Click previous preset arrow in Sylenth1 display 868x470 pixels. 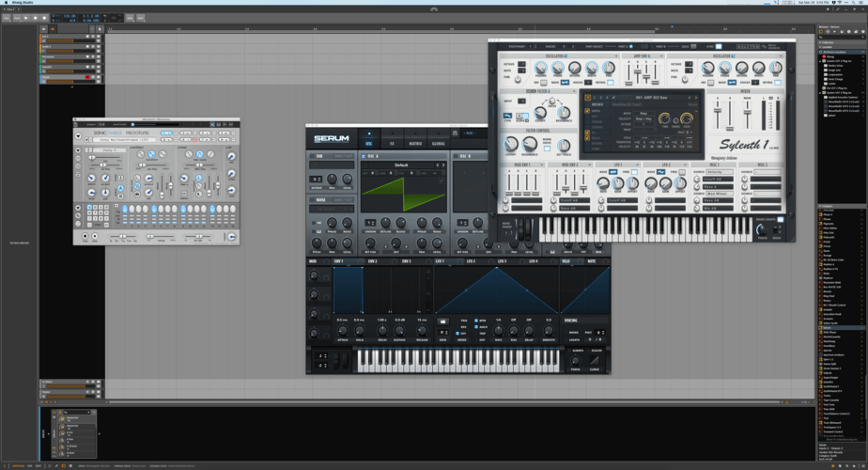coord(690,98)
